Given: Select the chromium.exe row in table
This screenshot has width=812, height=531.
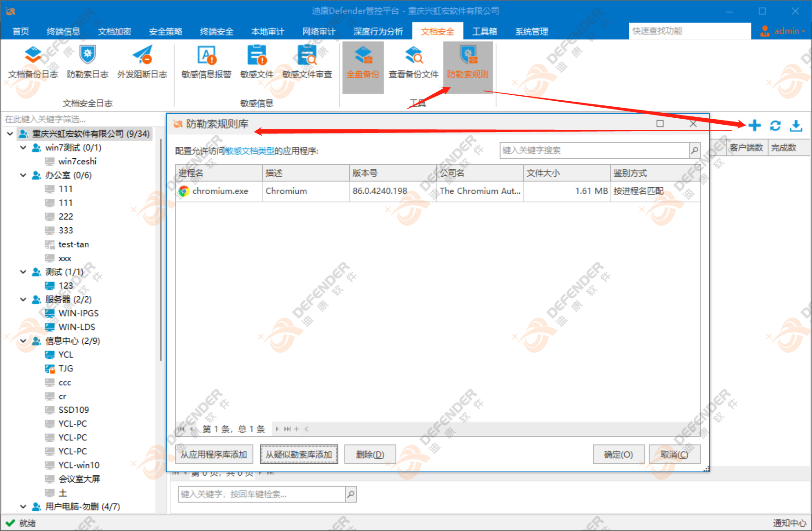Looking at the screenshot, I should pos(220,191).
